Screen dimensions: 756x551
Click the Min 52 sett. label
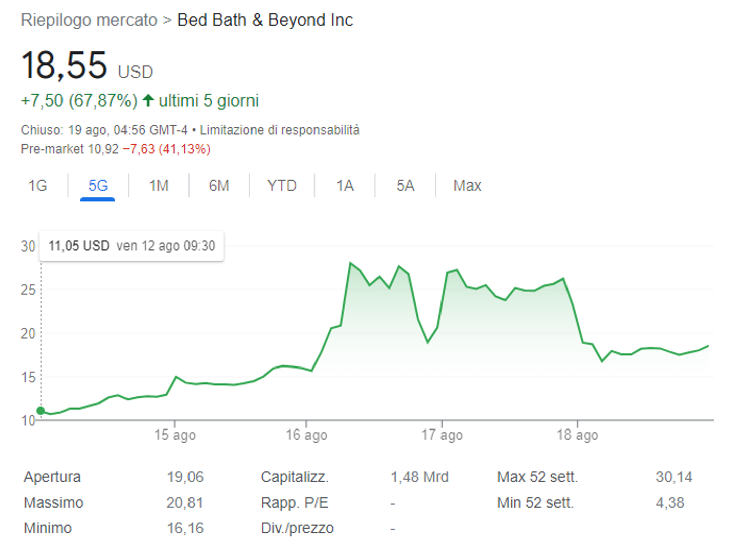coord(535,503)
